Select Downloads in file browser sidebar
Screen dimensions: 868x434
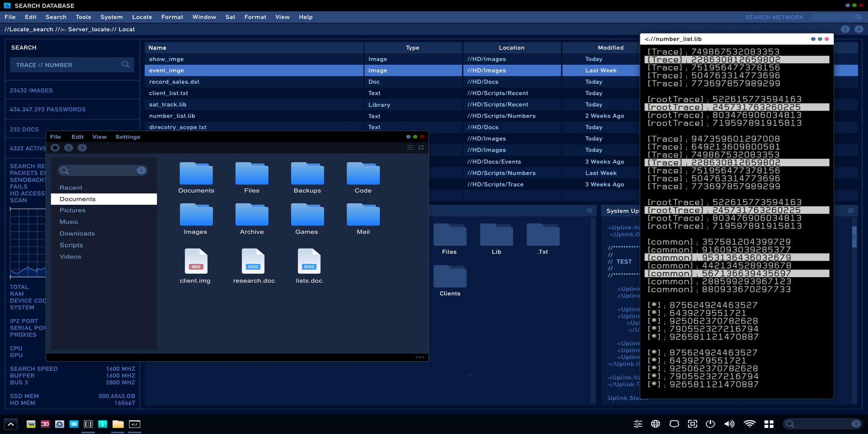coord(77,234)
